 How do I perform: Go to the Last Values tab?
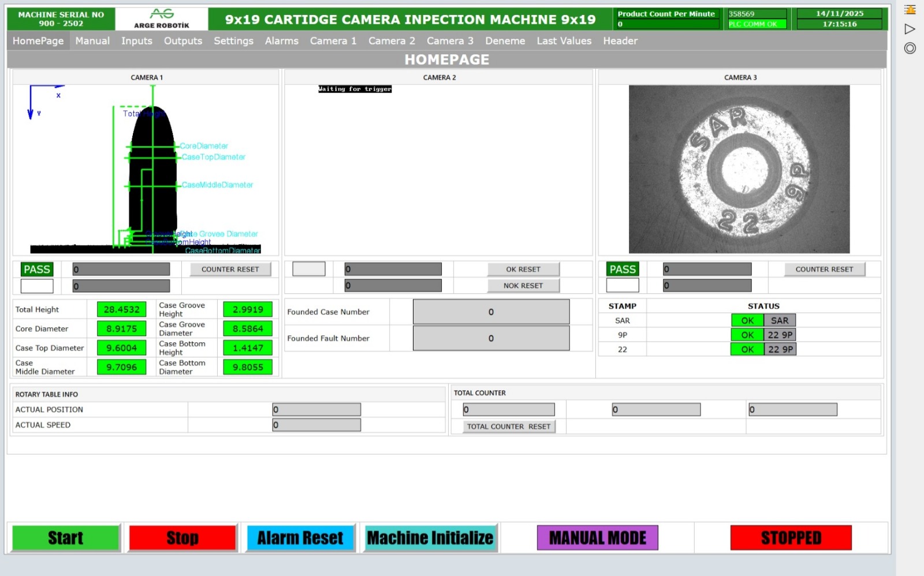(564, 41)
